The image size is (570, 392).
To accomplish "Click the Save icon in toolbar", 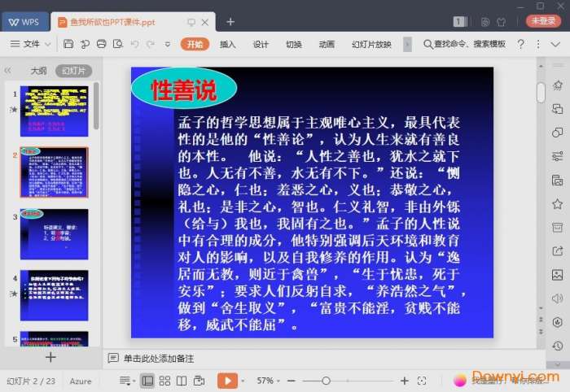I will tap(68, 44).
